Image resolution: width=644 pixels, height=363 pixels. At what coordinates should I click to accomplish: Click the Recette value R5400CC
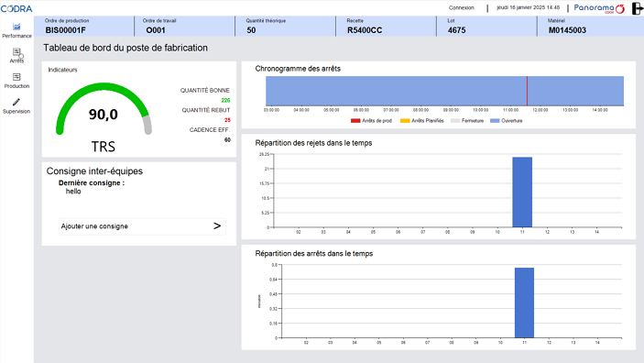click(365, 30)
